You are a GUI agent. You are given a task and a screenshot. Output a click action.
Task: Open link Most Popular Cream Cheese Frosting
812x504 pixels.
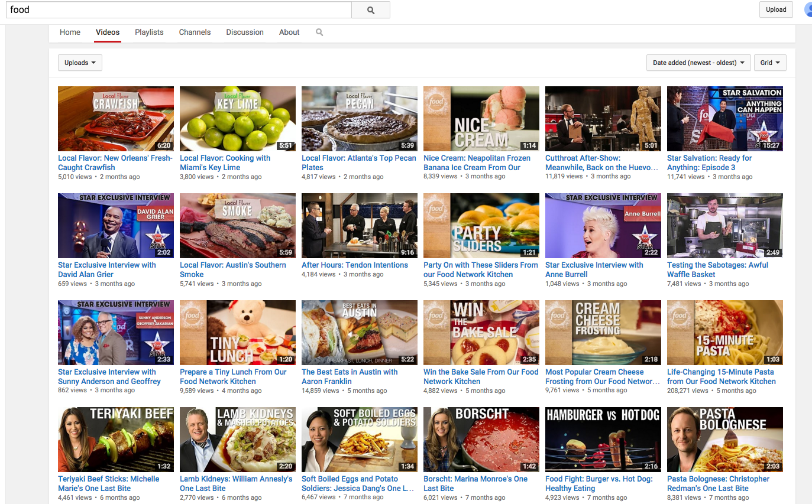click(x=601, y=377)
